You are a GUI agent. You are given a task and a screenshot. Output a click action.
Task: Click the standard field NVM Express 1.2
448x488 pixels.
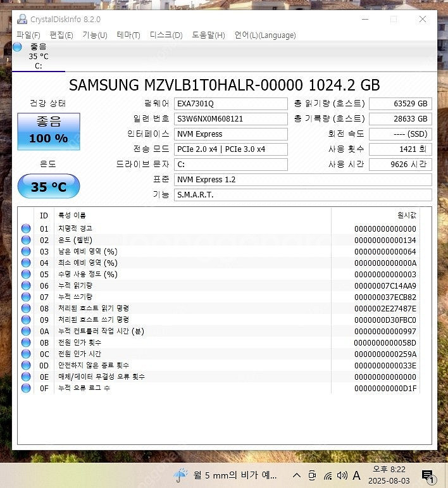[303, 180]
